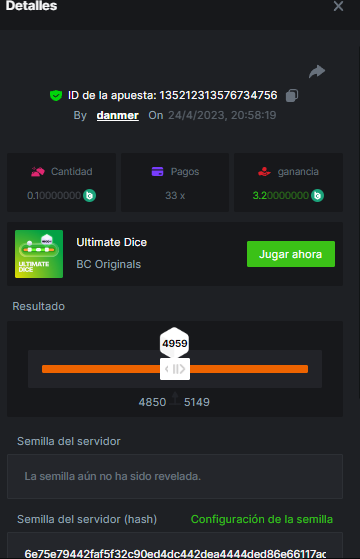Click the server seed hash field
360x559 pixels.
point(175,546)
